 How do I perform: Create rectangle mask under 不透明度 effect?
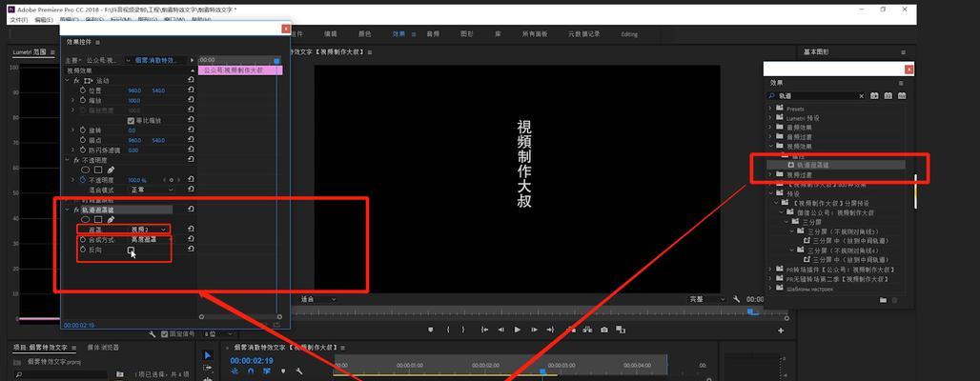98,170
